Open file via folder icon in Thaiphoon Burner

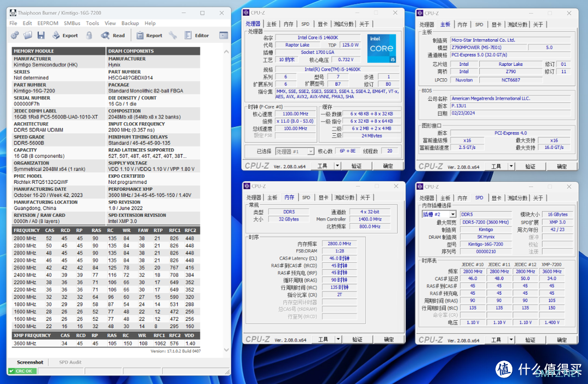(28, 35)
